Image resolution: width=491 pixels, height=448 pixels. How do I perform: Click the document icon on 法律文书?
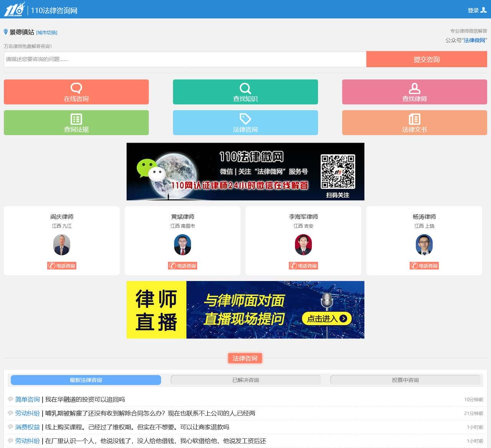[415, 119]
